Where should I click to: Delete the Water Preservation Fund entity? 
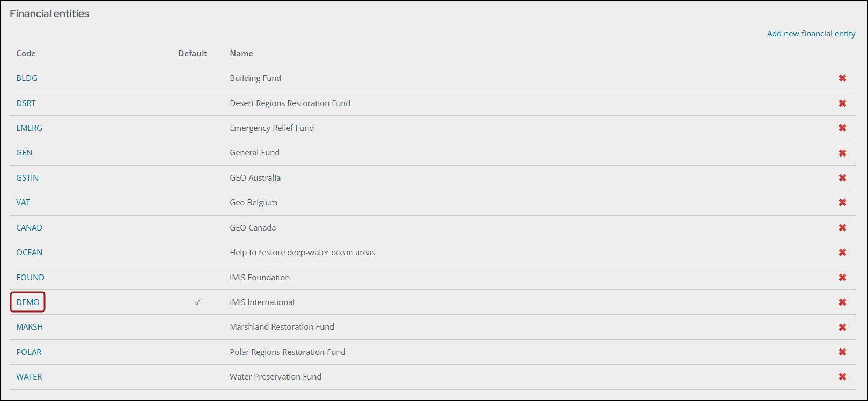coord(842,377)
